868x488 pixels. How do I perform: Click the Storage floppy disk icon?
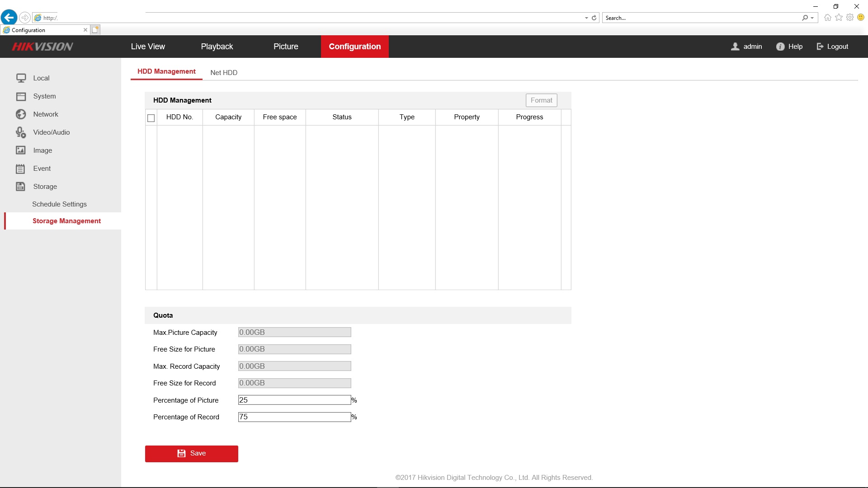coord(21,186)
